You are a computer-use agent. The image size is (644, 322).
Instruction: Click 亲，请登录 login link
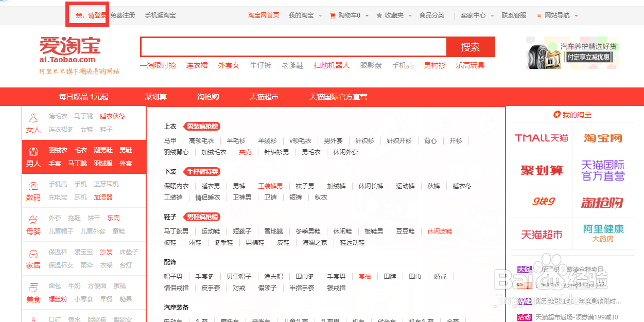coord(91,15)
